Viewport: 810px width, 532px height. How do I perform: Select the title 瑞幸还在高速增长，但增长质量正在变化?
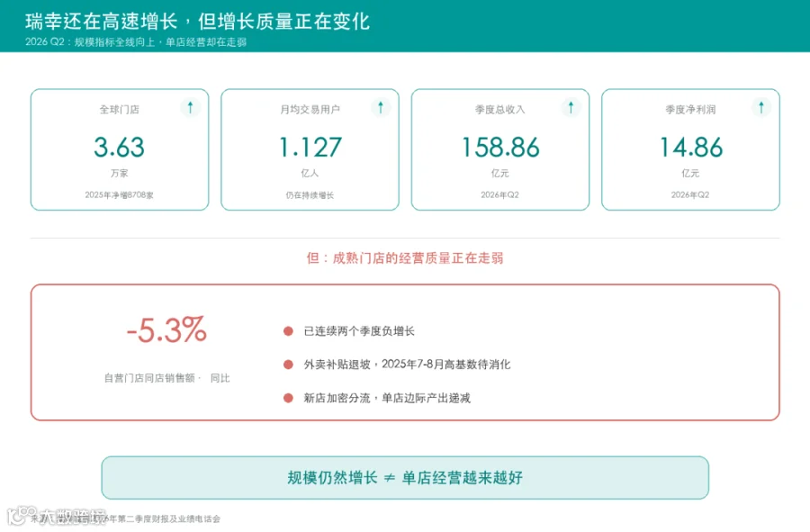click(197, 22)
